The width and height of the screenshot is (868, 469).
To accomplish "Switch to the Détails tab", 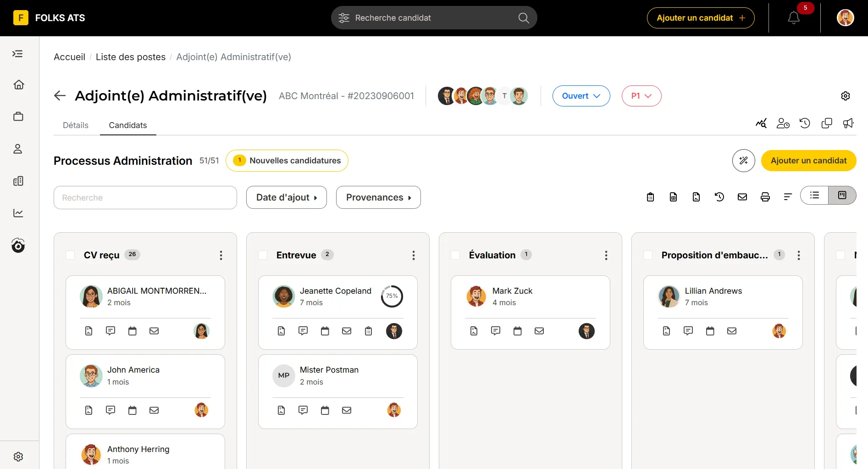I will pyautogui.click(x=76, y=125).
